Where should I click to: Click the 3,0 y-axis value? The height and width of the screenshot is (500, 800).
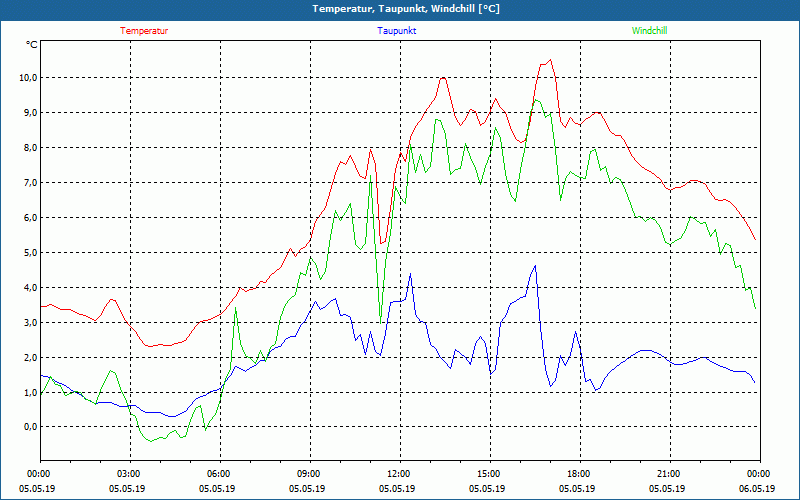coord(30,322)
